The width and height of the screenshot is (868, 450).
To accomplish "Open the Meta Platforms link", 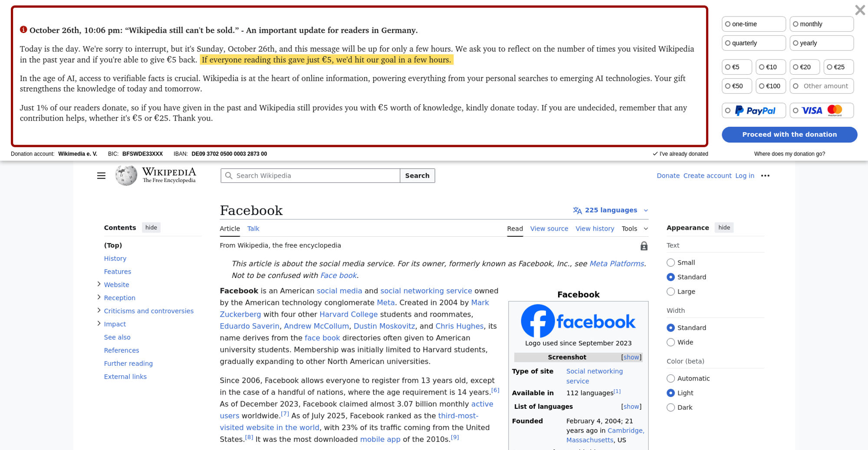I will pyautogui.click(x=616, y=264).
